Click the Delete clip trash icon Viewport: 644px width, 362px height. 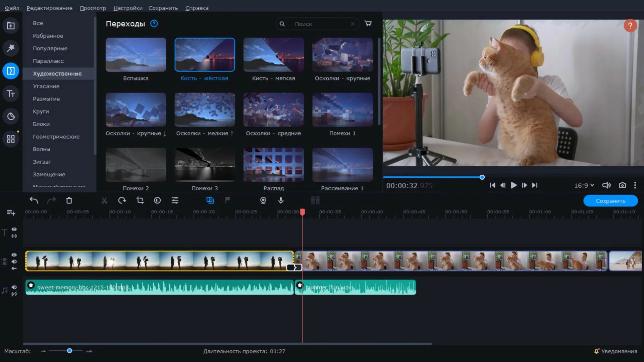pos(69,200)
